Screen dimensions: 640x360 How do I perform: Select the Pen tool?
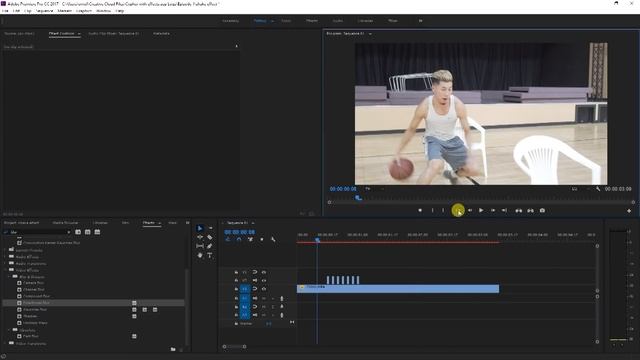pyautogui.click(x=210, y=246)
